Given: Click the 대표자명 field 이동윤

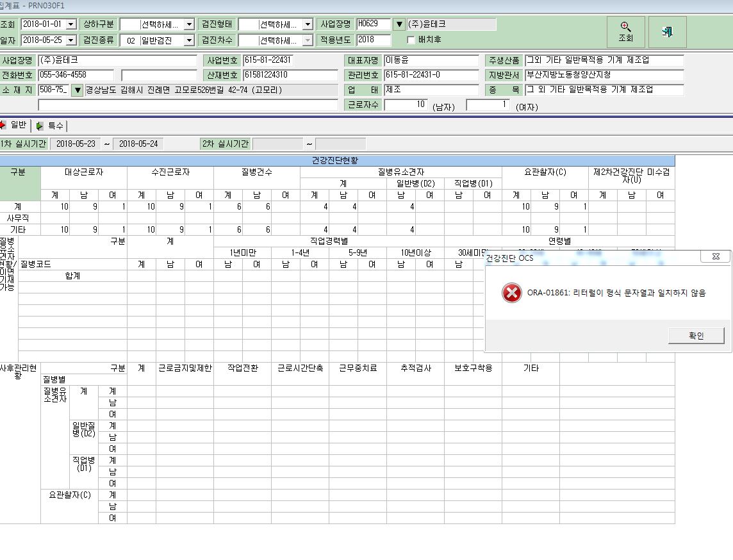Looking at the screenshot, I should click(x=431, y=60).
